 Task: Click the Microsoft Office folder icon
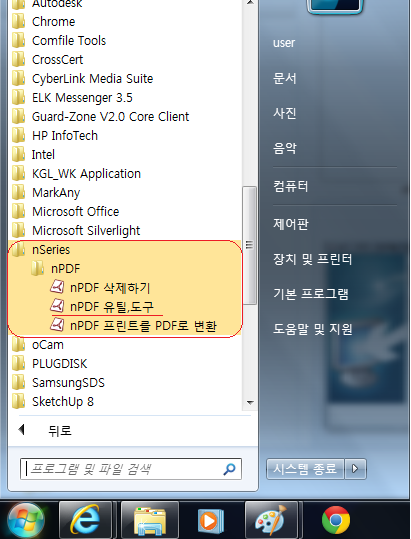pyautogui.click(x=18, y=211)
